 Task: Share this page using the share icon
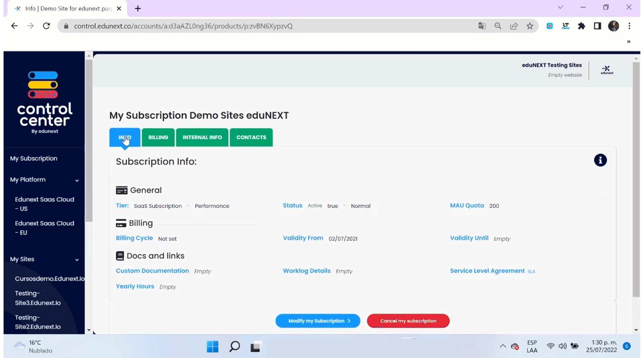click(x=514, y=26)
